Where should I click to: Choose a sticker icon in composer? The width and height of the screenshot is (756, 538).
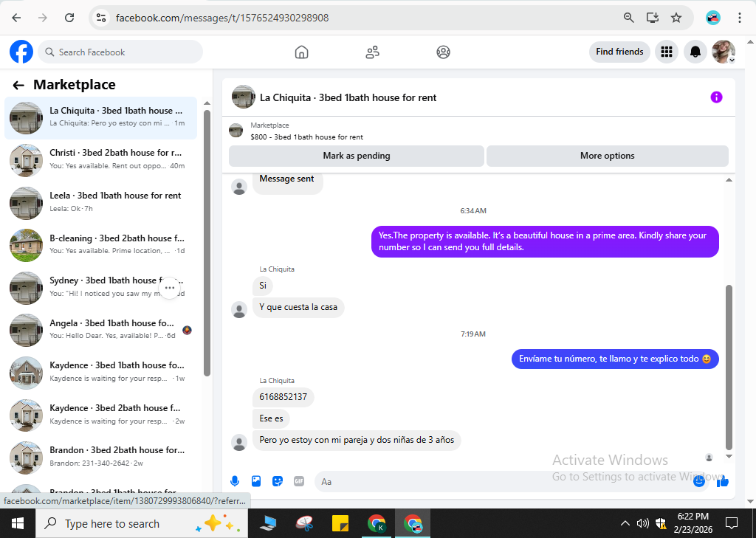[x=278, y=481]
